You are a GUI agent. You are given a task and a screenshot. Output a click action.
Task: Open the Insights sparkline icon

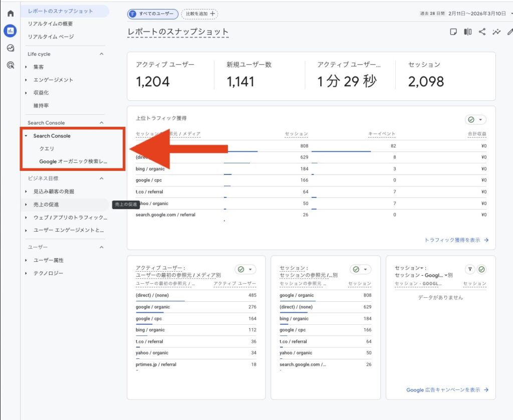pos(496,32)
